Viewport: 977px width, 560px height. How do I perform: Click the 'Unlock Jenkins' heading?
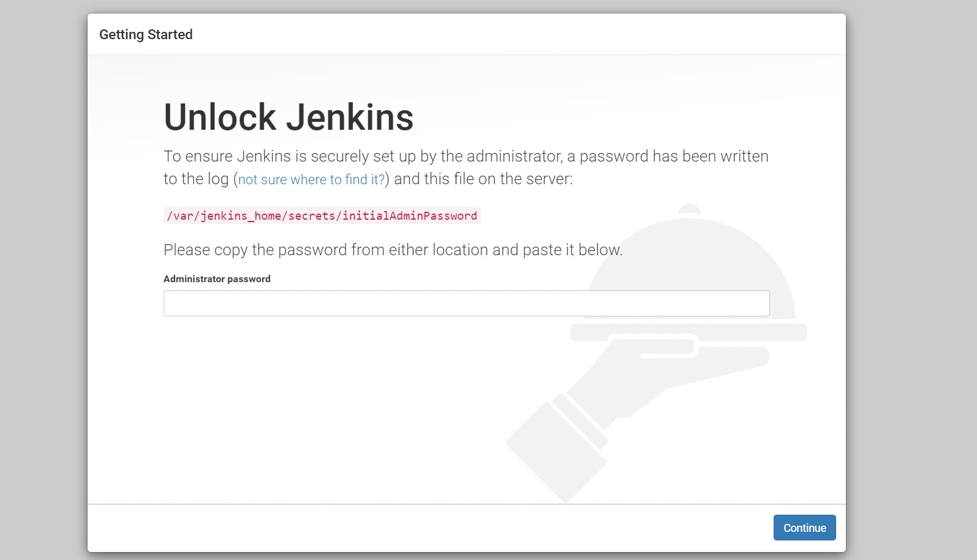[289, 117]
